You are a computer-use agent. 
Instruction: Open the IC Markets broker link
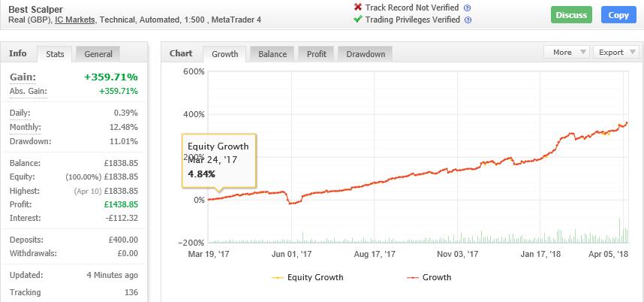click(x=75, y=20)
